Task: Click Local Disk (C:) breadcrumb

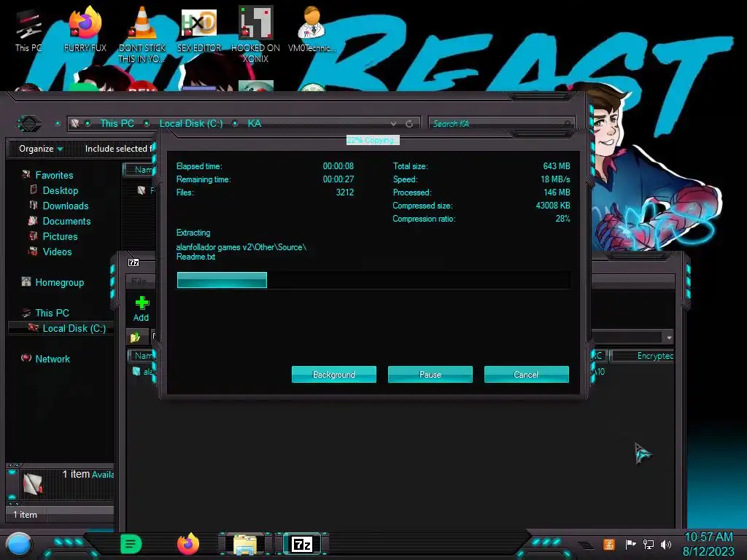Action: tap(190, 123)
